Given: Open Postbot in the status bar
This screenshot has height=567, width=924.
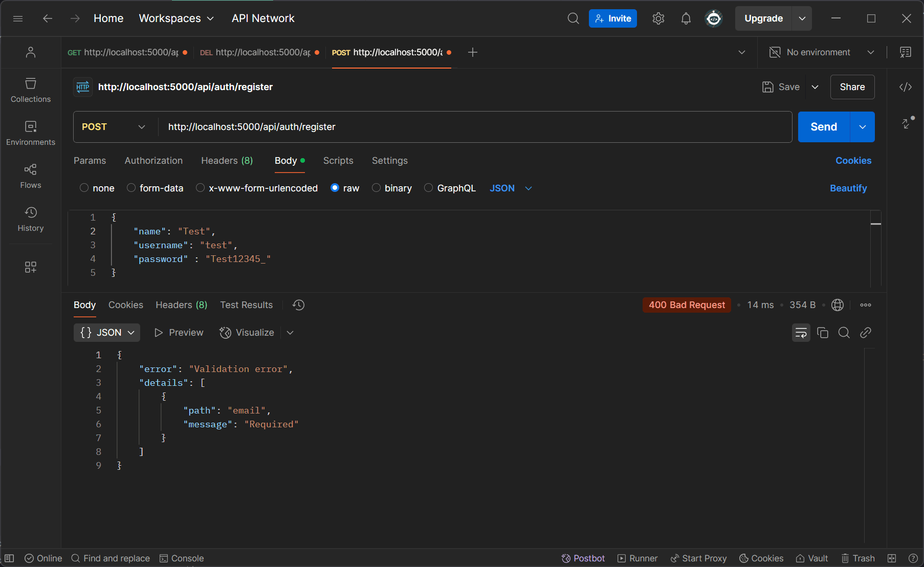Looking at the screenshot, I should tap(583, 558).
